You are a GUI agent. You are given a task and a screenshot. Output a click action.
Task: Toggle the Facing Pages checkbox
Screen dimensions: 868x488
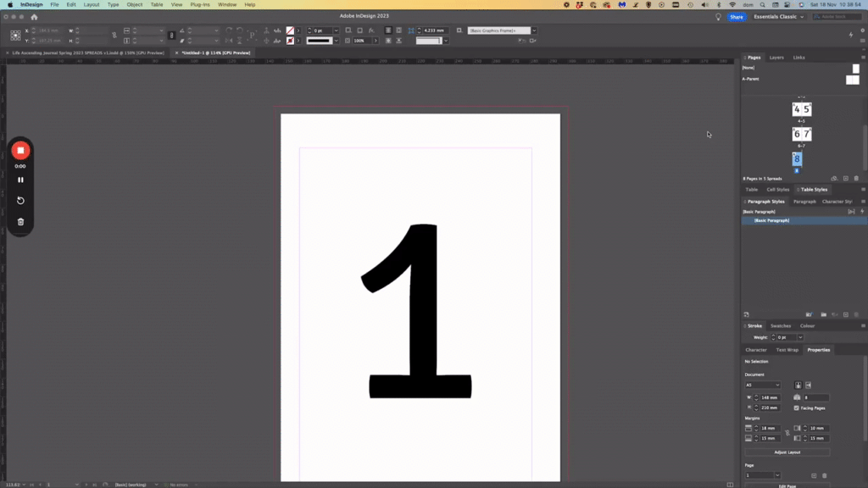click(x=797, y=408)
